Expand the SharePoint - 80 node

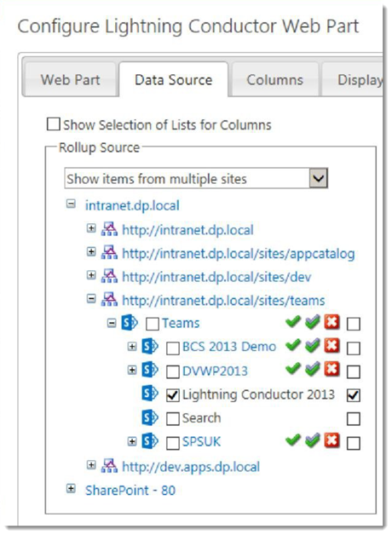[x=71, y=489]
